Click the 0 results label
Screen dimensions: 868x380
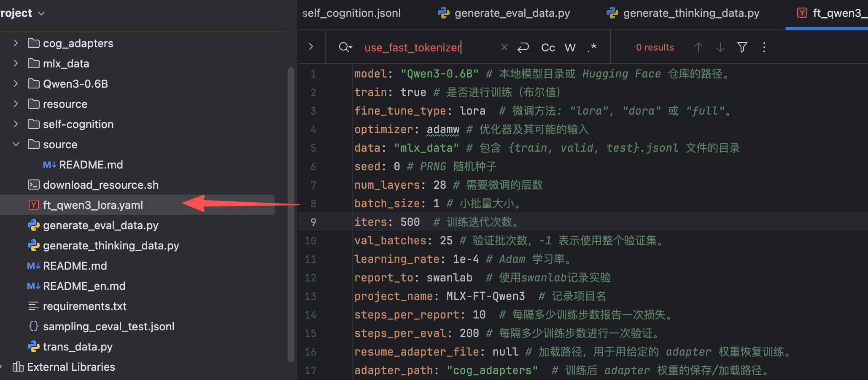[655, 47]
